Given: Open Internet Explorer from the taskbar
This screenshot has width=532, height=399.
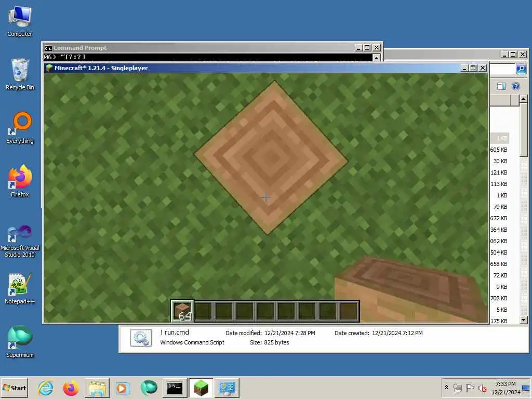Looking at the screenshot, I should pyautogui.click(x=46, y=388).
